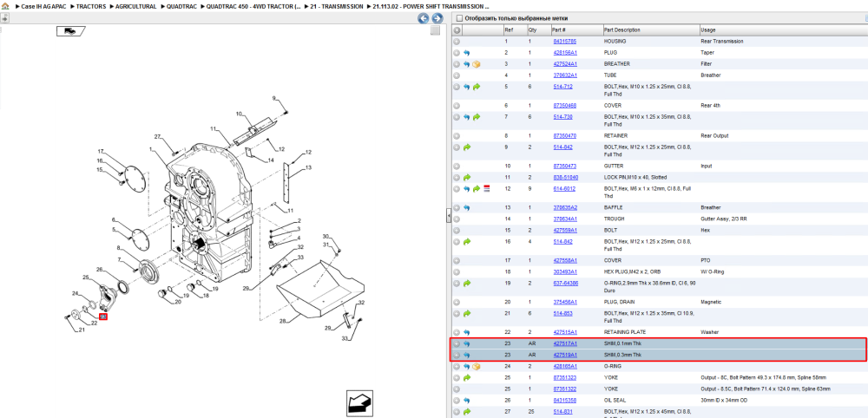Click the red-blue notes icon on 614-6012 row
868x418 pixels.
(x=487, y=188)
